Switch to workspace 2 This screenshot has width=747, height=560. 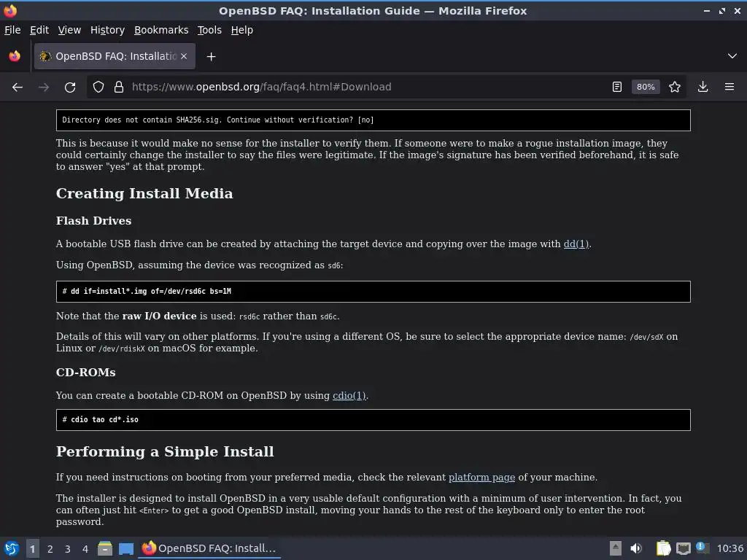[50, 549]
